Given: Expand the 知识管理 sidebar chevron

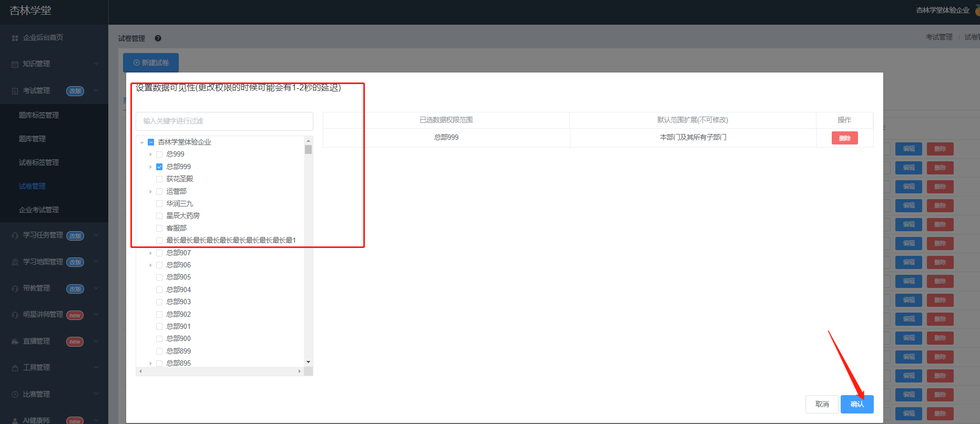Looking at the screenshot, I should [x=96, y=64].
